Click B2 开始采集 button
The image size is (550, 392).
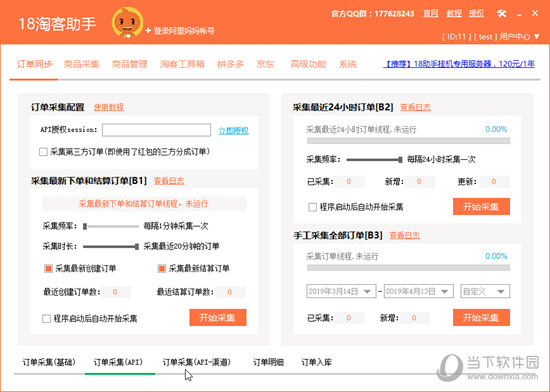click(x=481, y=207)
